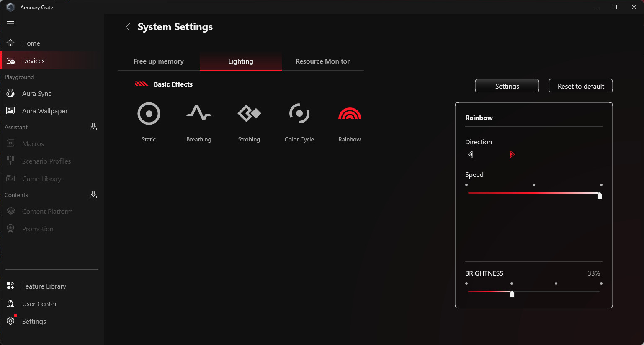Switch to the Resource Monitor tab
Viewport: 644px width, 345px height.
pos(322,61)
